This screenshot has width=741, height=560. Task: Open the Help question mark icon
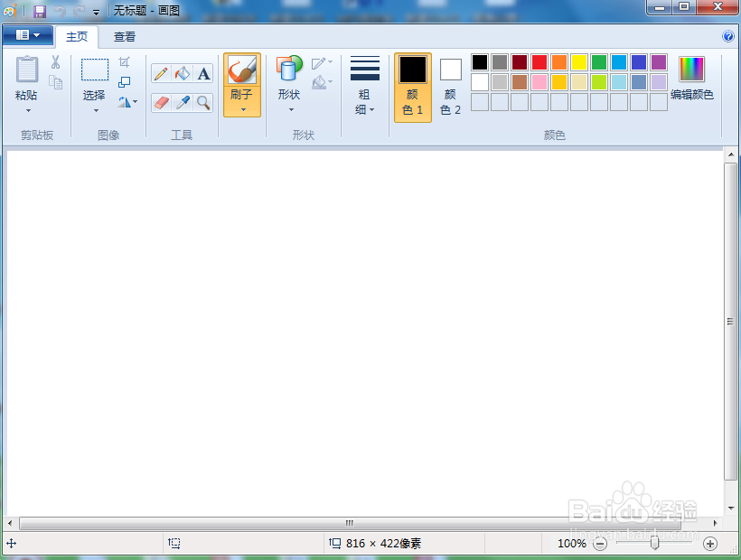(727, 36)
